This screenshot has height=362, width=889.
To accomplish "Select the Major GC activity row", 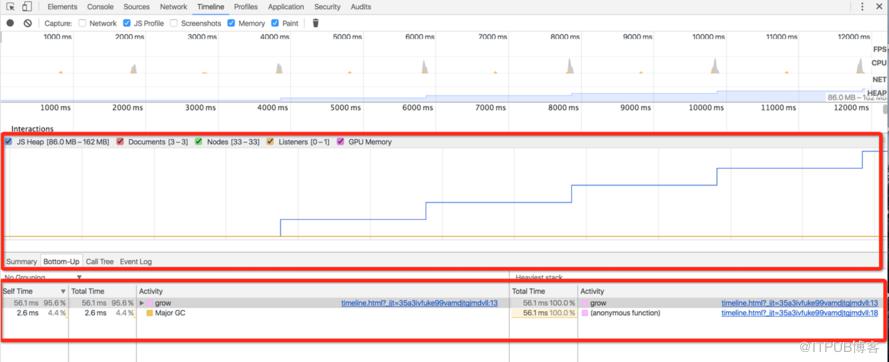I will (x=255, y=313).
